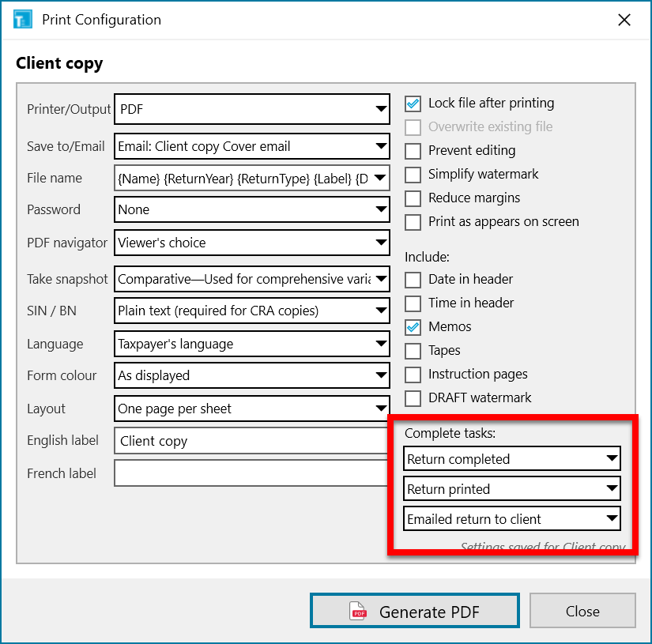The image size is (652, 644).
Task: Open the Printer/Output dropdown showing PDF
Action: pyautogui.click(x=252, y=109)
